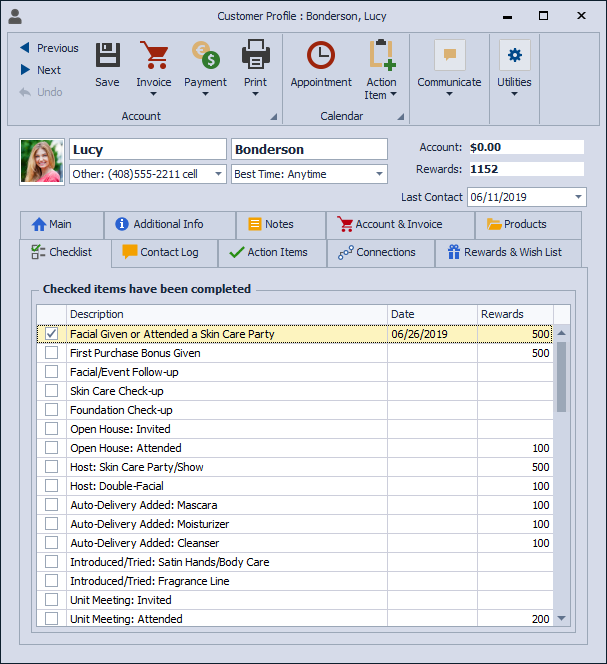Image resolution: width=607 pixels, height=664 pixels.
Task: Check Auto-Delivery Added: Mascara item
Action: (x=52, y=505)
